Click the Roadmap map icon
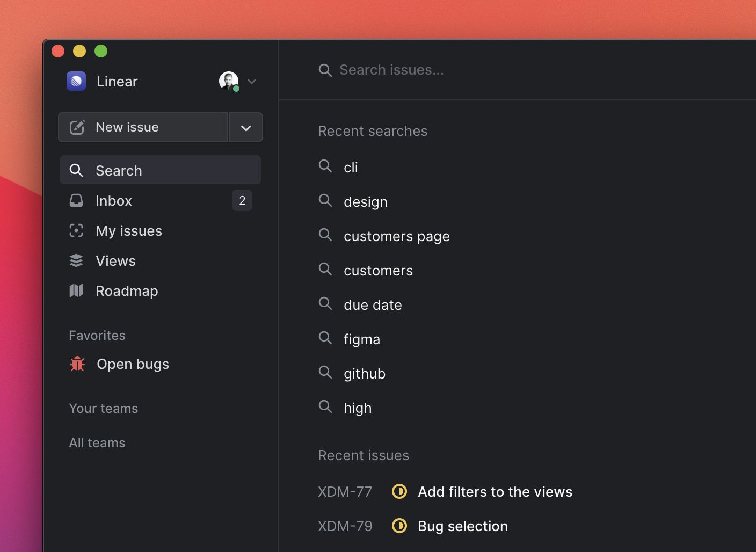 pyautogui.click(x=76, y=291)
